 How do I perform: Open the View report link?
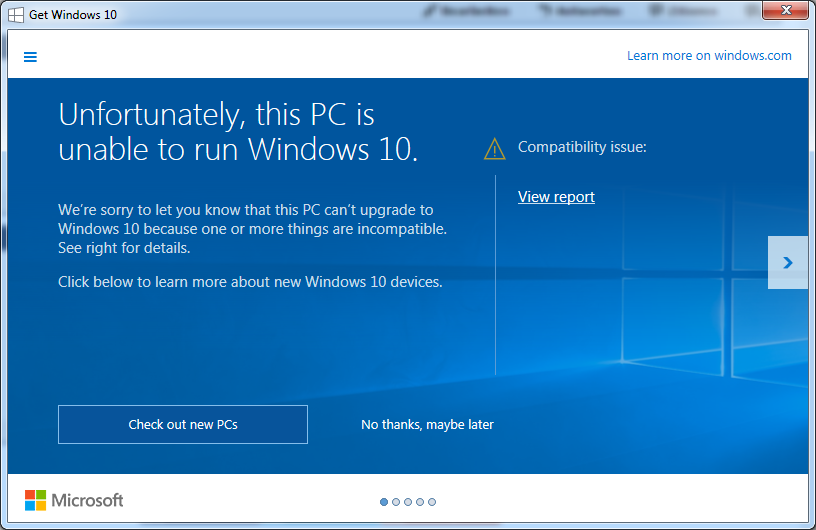pos(556,197)
